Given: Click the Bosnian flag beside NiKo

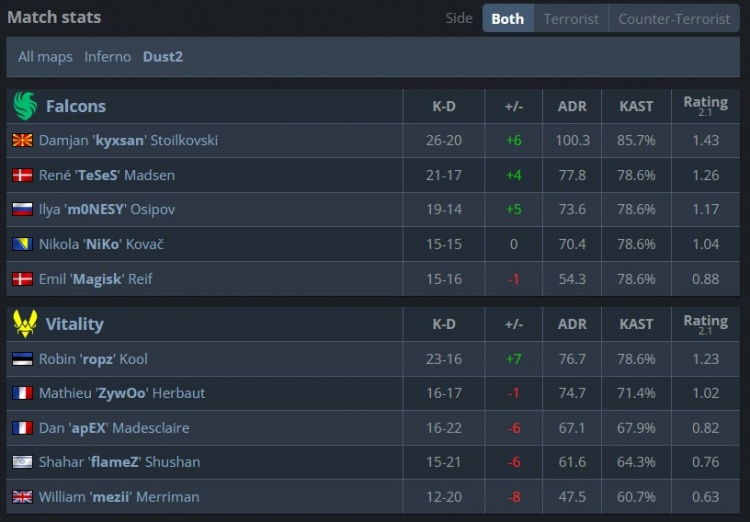Looking at the screenshot, I should 22,245.
